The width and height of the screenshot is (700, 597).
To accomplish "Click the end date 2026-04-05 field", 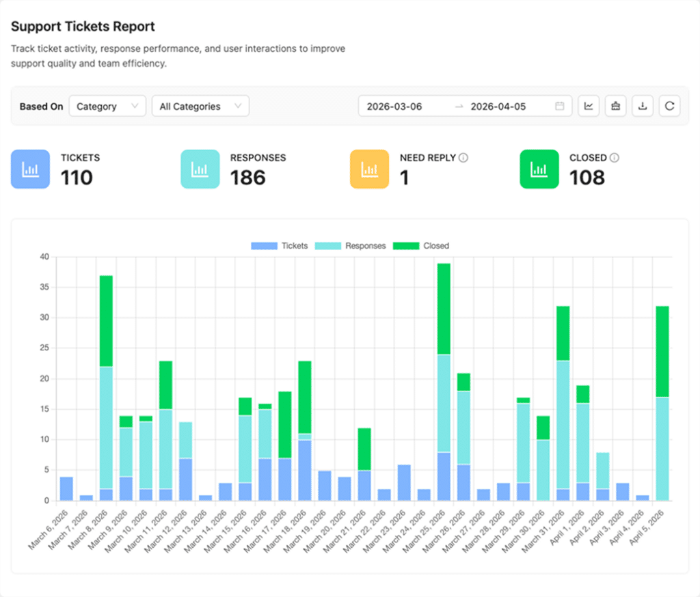I will (x=498, y=106).
